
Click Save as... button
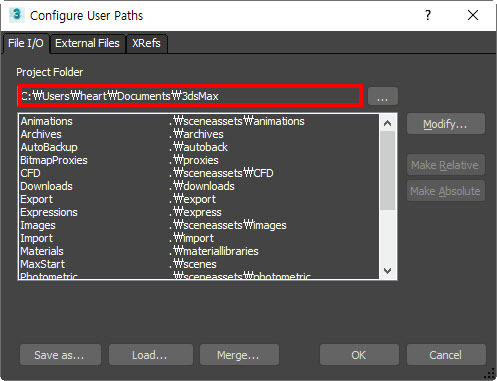tap(60, 355)
